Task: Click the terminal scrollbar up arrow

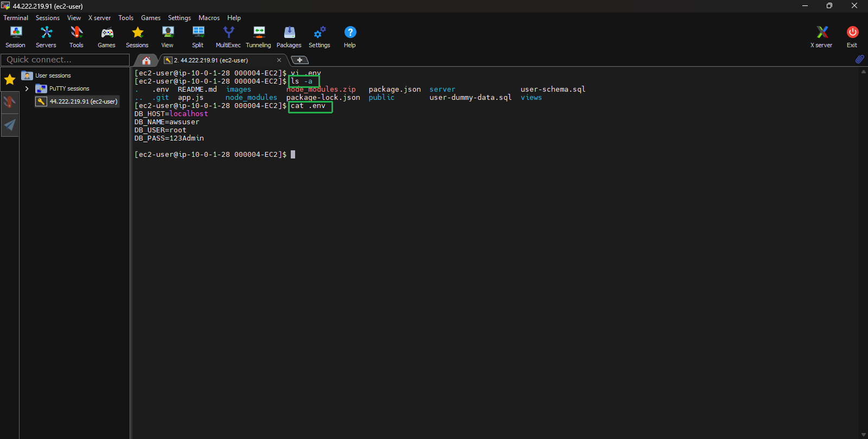Action: click(x=863, y=72)
